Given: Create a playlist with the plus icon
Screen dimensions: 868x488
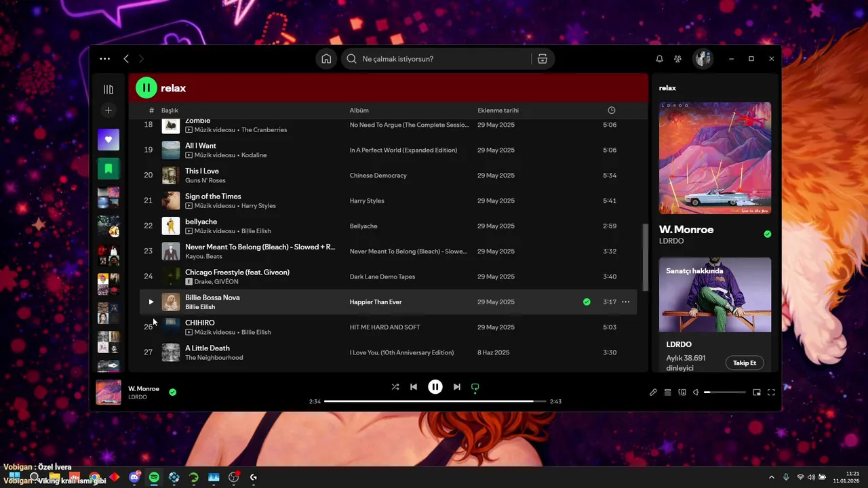Looking at the screenshot, I should pos(108,110).
